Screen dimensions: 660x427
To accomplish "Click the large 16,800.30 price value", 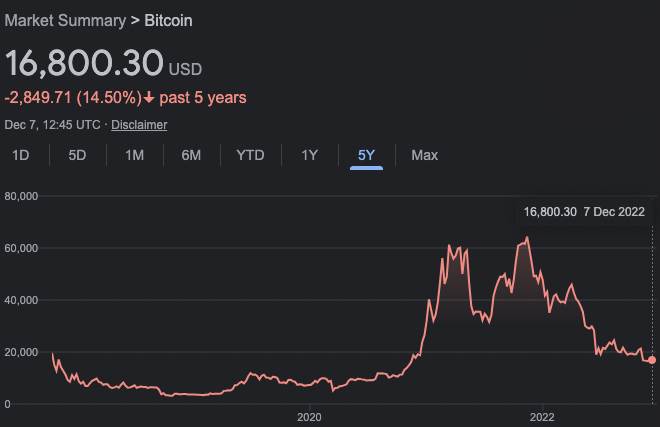I will click(84, 63).
